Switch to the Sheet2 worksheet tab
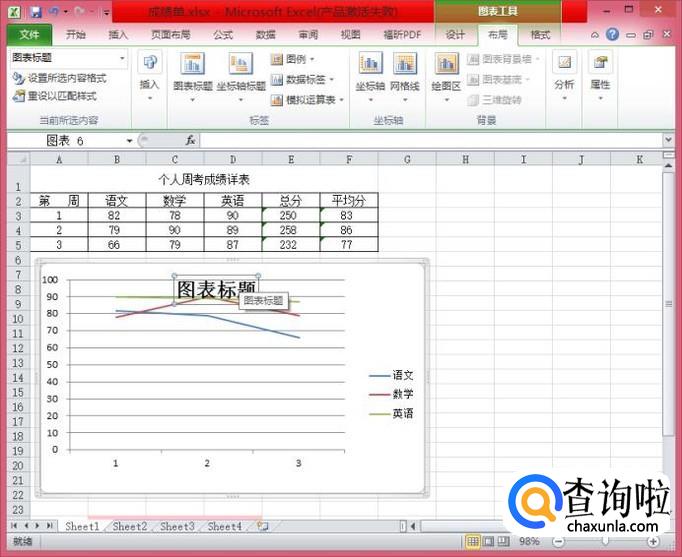Viewport: 682px width, 557px height. [x=130, y=527]
